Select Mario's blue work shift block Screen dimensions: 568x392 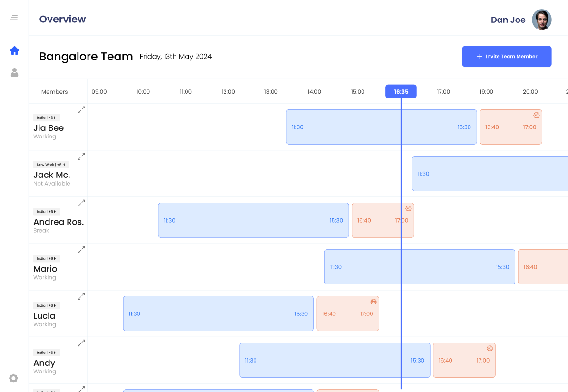[420, 267]
